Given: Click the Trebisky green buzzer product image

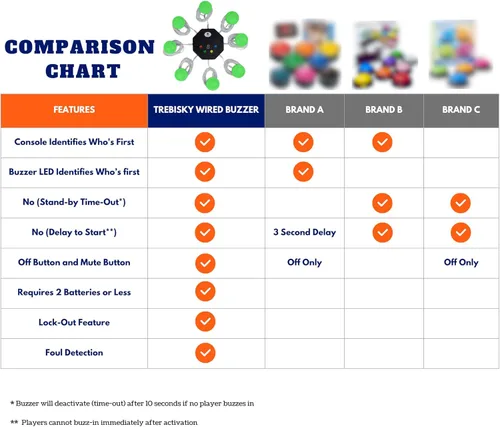Looking at the screenshot, I should (x=206, y=45).
